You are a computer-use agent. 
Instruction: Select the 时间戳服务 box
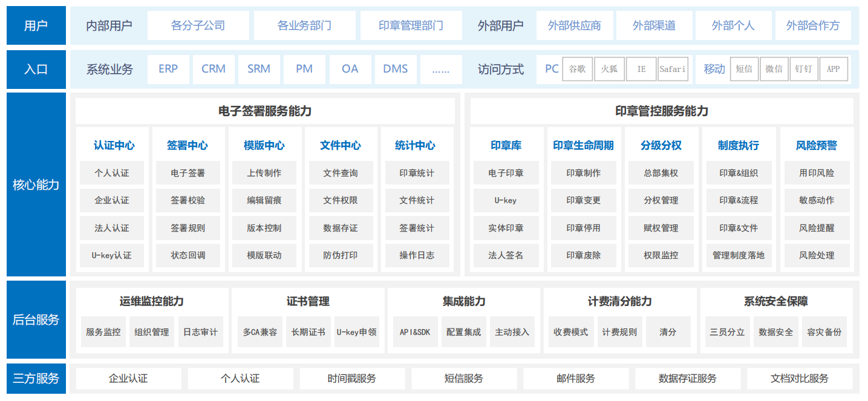click(x=352, y=379)
